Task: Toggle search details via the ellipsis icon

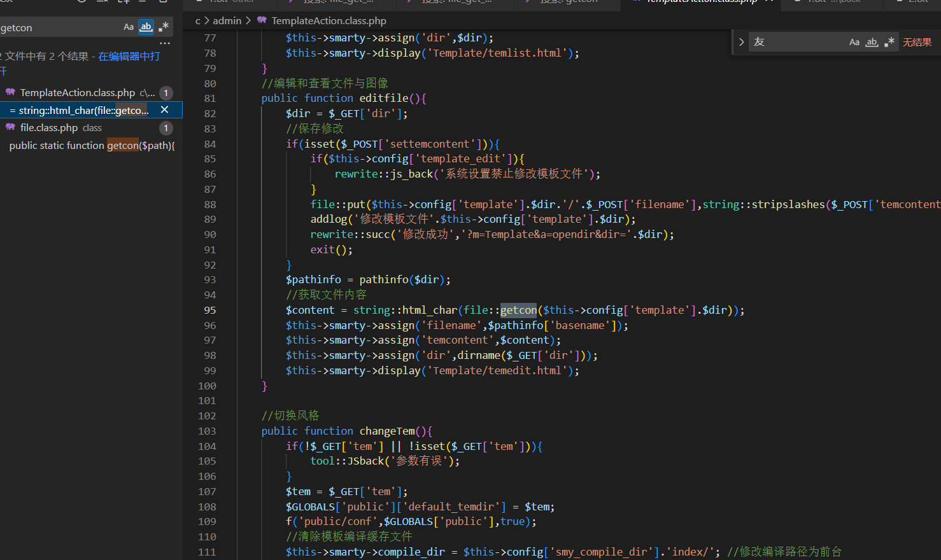Action: tap(165, 43)
